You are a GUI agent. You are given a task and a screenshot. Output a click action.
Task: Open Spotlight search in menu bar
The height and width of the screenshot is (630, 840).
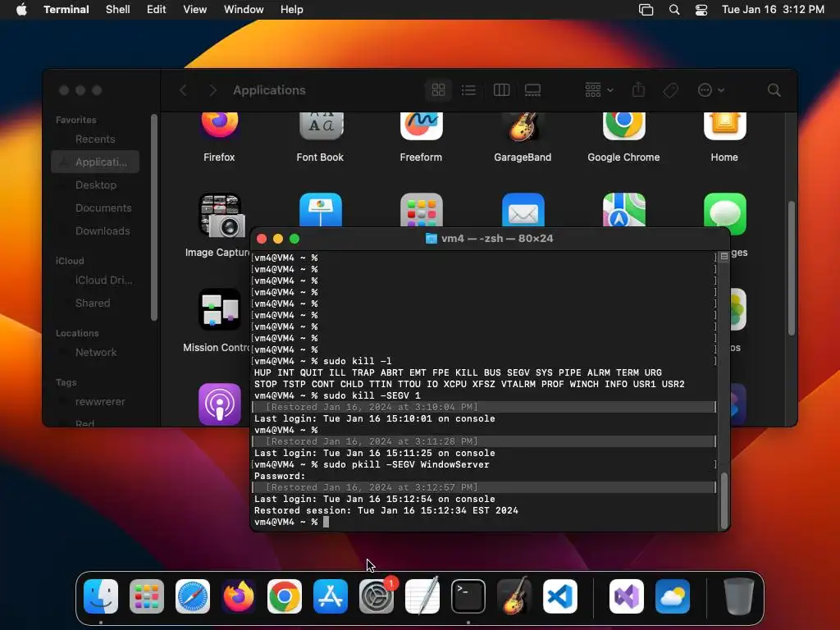point(674,9)
